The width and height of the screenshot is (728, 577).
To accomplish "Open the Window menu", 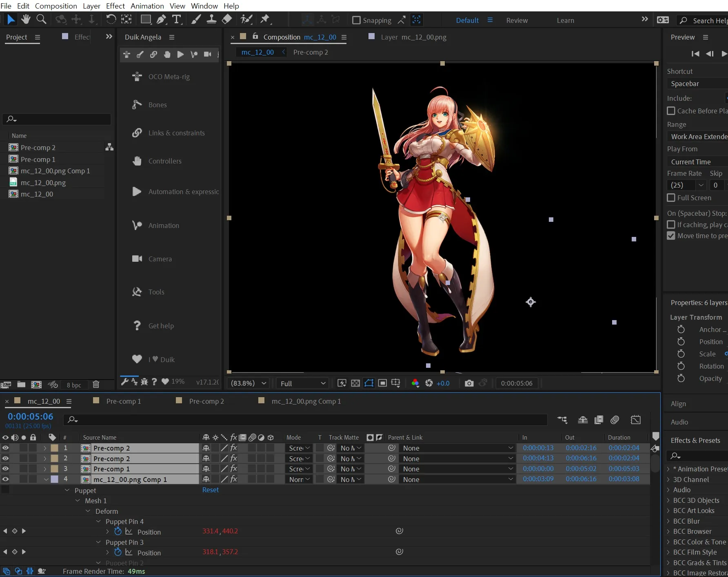I will [x=204, y=6].
